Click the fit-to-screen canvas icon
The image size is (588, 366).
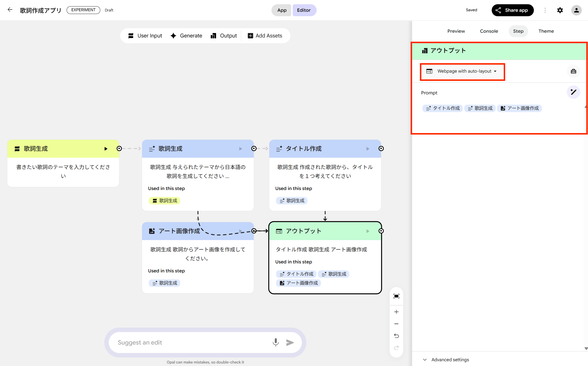(396, 296)
